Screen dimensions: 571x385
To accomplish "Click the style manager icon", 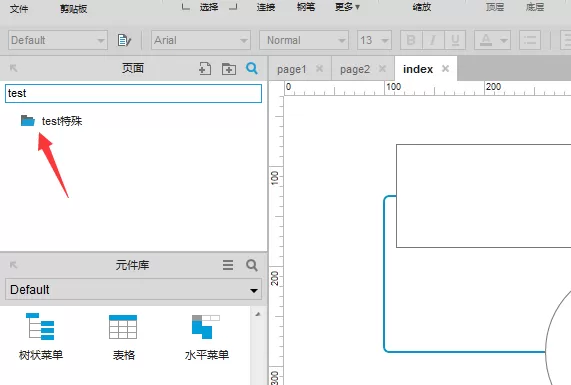I will pyautogui.click(x=124, y=40).
